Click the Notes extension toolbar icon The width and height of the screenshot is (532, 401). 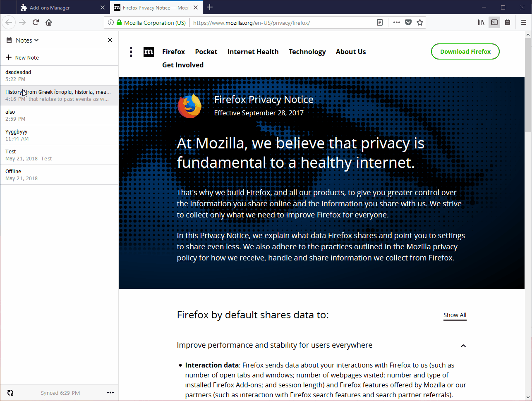pyautogui.click(x=508, y=22)
